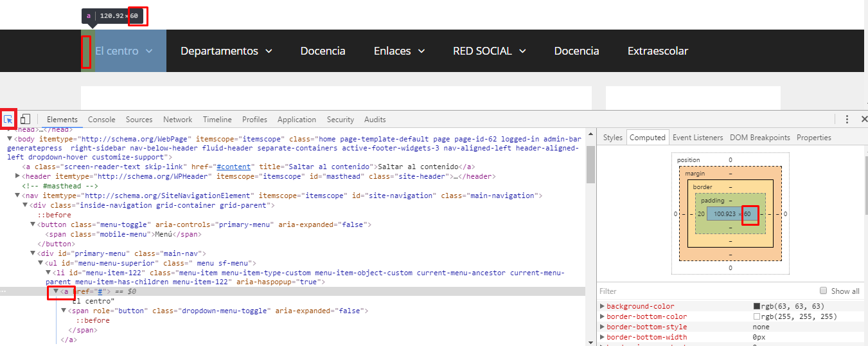
Task: Collapse the inside-navigation div node
Action: click(x=25, y=205)
